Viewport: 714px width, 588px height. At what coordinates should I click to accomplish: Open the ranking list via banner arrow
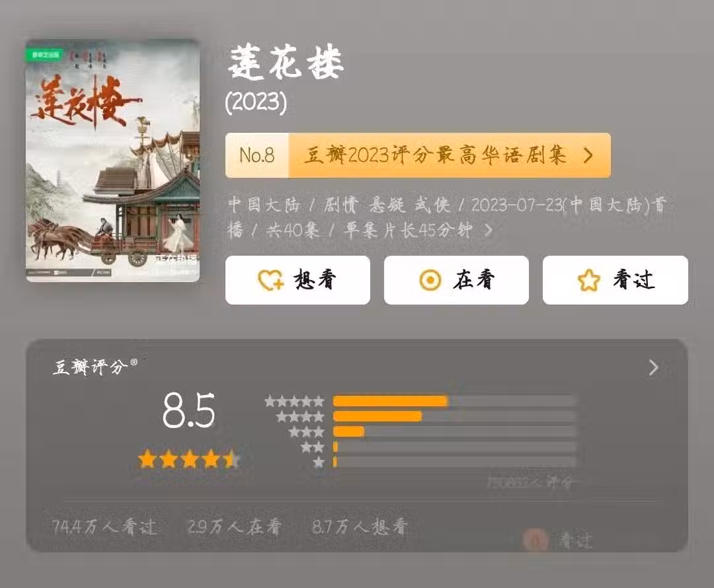[x=588, y=156]
